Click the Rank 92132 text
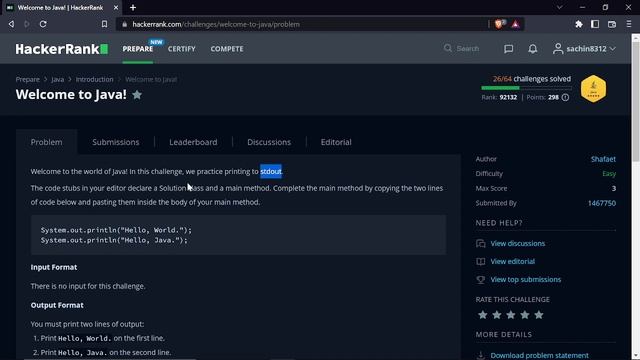Screen dimensions: 640x360 pos(499,98)
